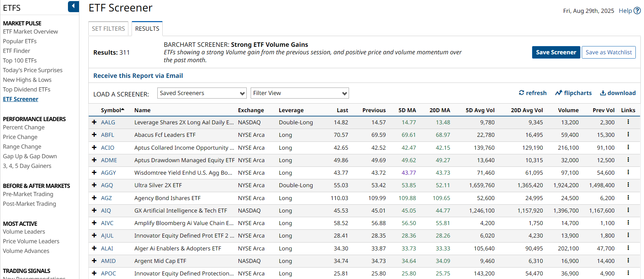Open Volume Leaders page
644x279 pixels.
24,231
